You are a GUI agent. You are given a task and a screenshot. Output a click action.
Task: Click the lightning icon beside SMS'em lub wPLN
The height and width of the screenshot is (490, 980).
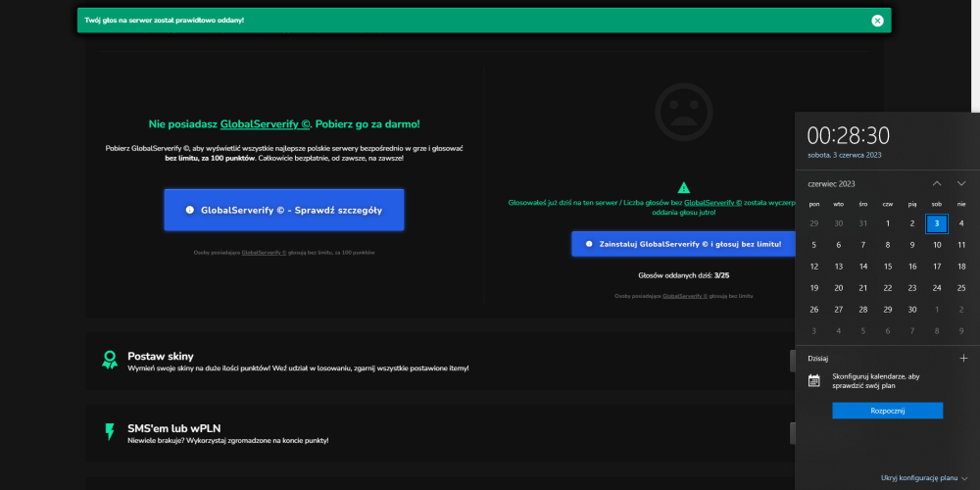pos(110,431)
